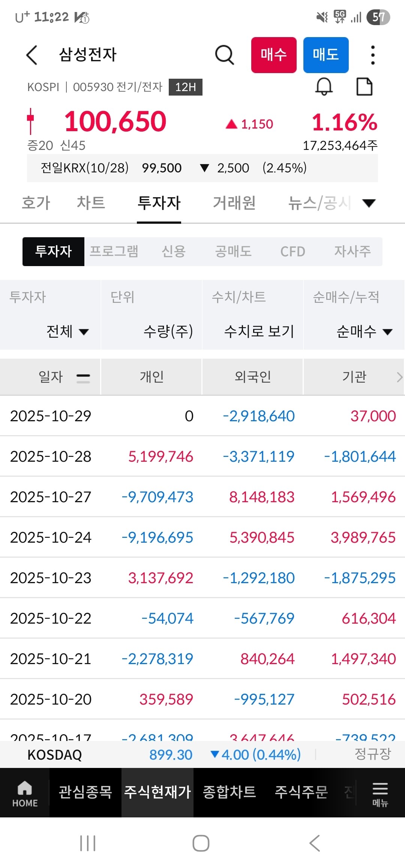The width and height of the screenshot is (405, 868).
Task: Tap the three-dot more options icon
Action: [372, 55]
